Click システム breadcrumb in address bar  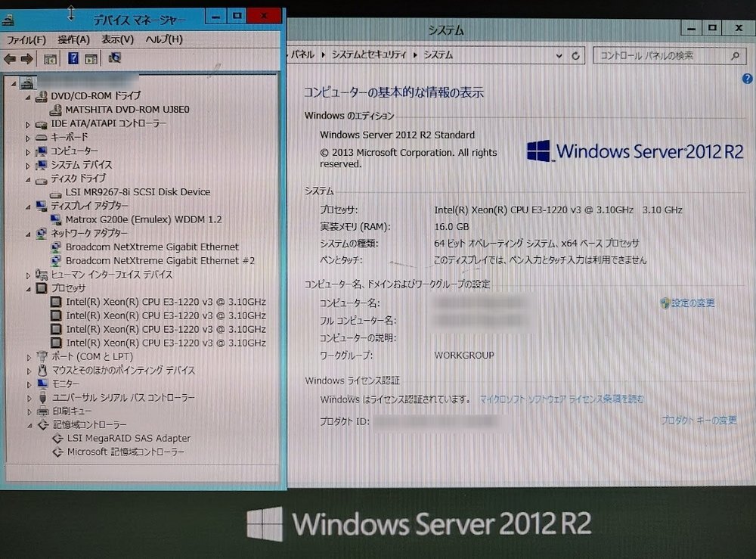pos(438,55)
